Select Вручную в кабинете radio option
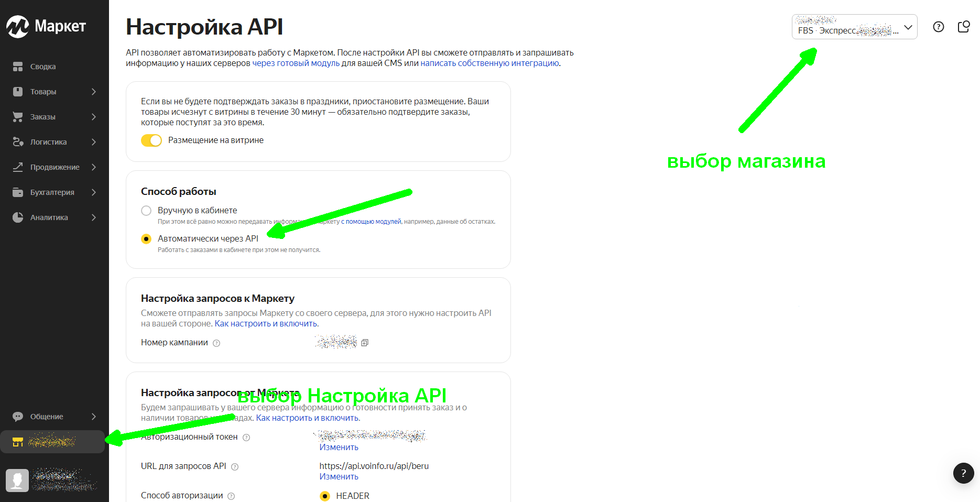Screen dimensions: 980x502 (x=146, y=211)
